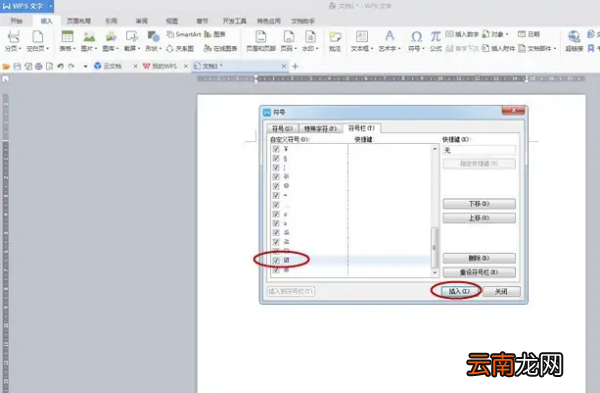Click the picture (图片) icon
Image resolution: width=600 pixels, height=393 pixels.
click(89, 37)
